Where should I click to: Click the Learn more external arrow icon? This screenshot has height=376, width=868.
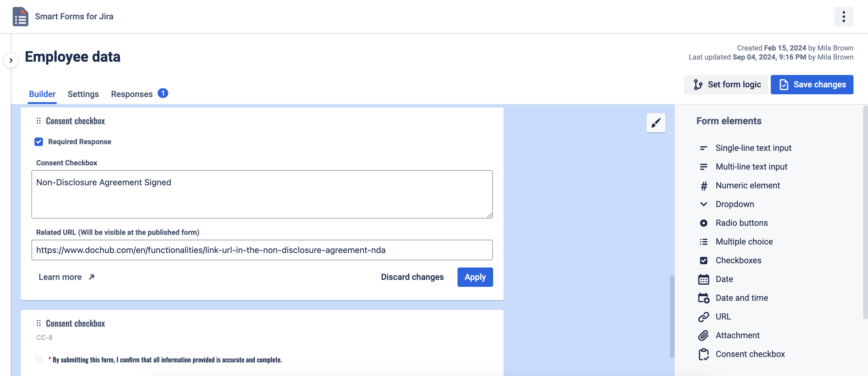click(91, 277)
